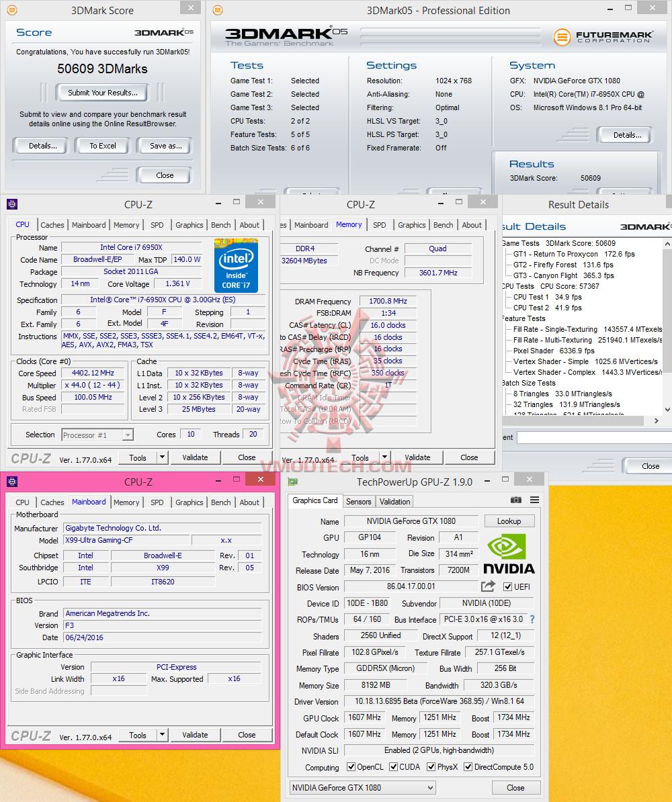The width and height of the screenshot is (672, 802).
Task: Collapse the Feature Tests tree node
Action: tap(523, 318)
